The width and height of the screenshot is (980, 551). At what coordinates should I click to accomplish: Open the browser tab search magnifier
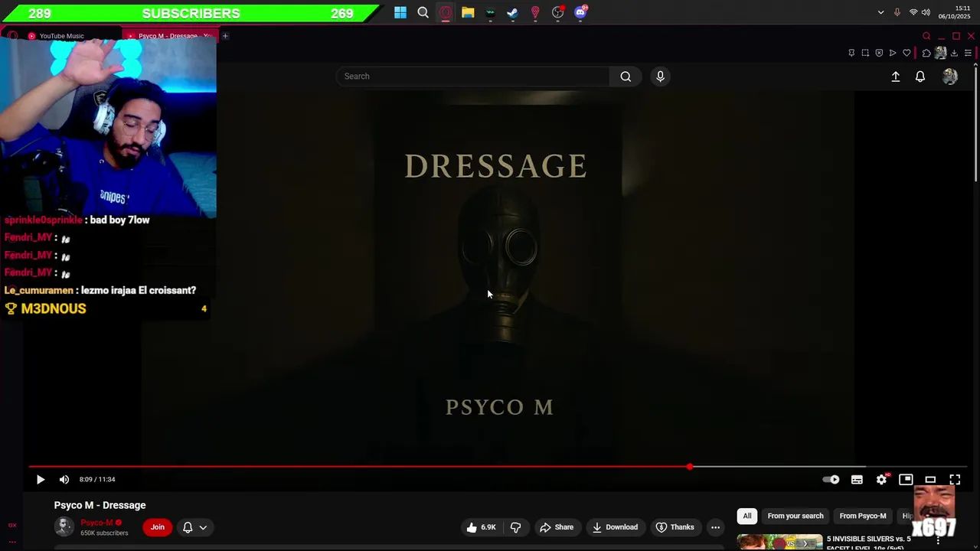pyautogui.click(x=926, y=36)
